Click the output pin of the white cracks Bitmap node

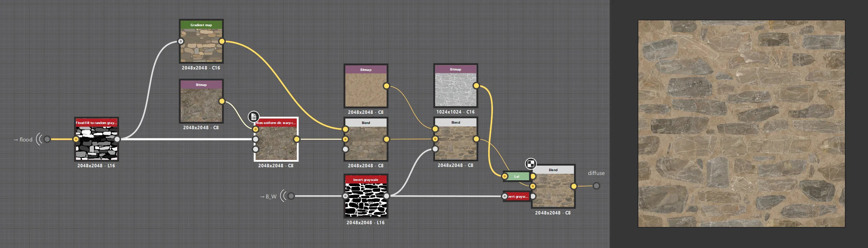[x=476, y=86]
